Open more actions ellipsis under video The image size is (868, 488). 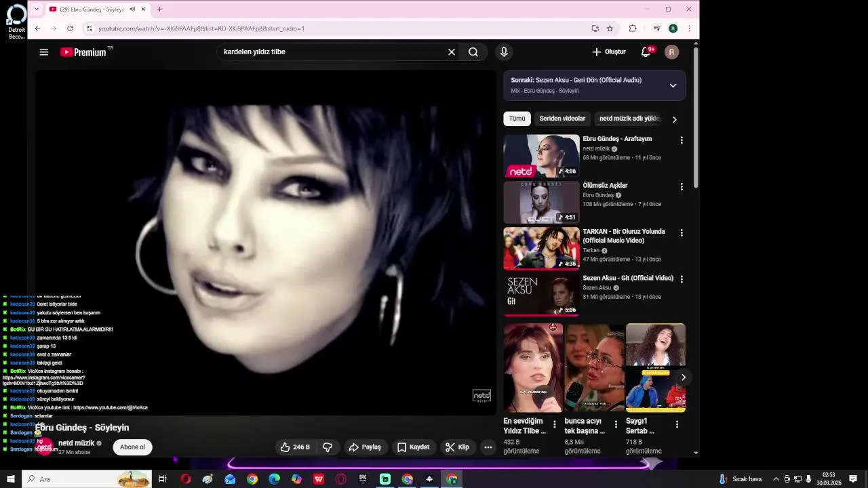[488, 447]
